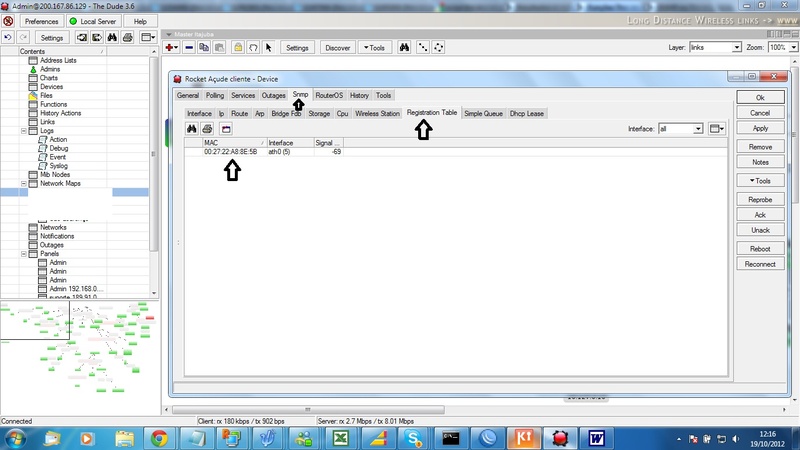800x450 pixels.
Task: Sort by the MAC column header
Action: click(234, 143)
